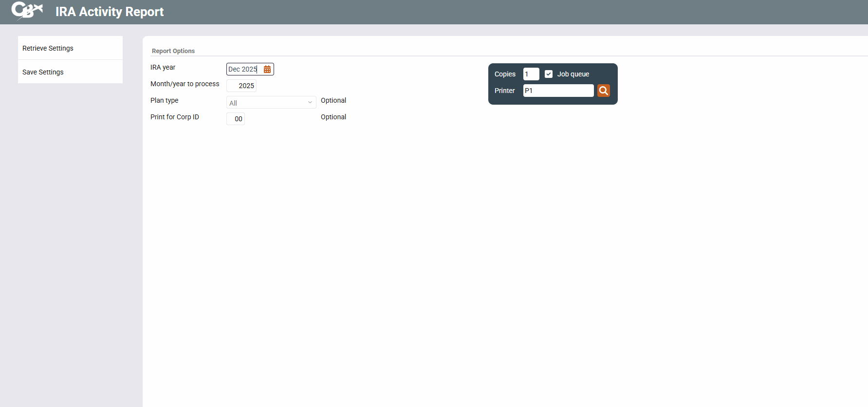Expand the Plan type dropdown arrow

tap(310, 102)
